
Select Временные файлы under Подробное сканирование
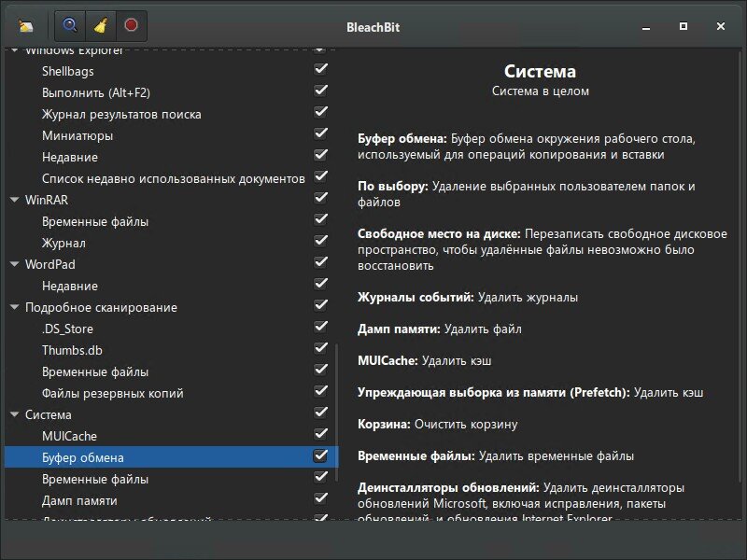[x=171, y=371]
